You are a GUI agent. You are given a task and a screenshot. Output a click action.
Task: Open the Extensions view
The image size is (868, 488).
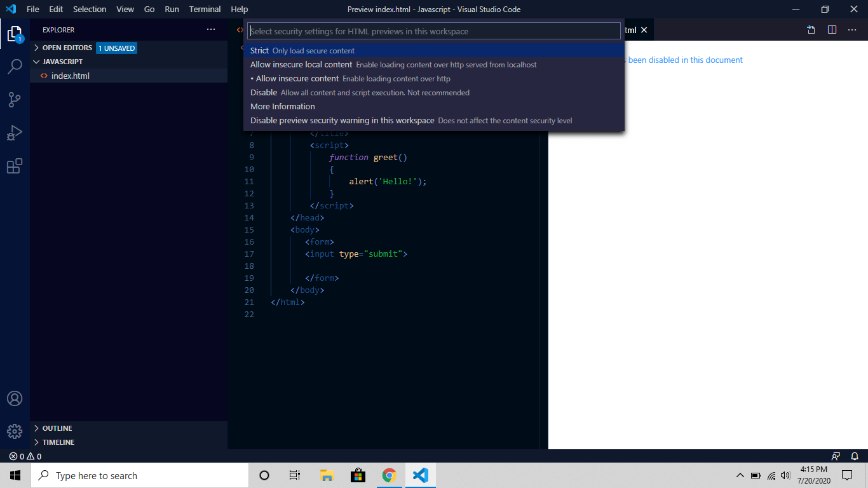pyautogui.click(x=15, y=166)
